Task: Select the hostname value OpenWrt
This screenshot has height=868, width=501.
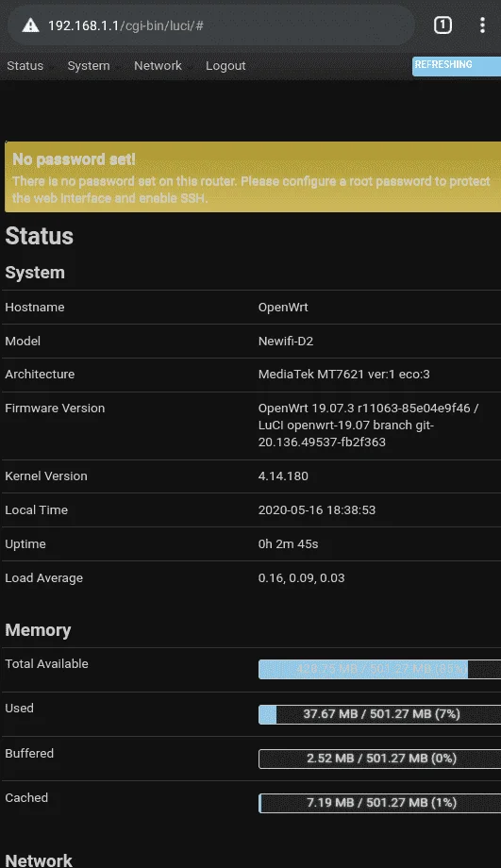Action: click(x=283, y=308)
